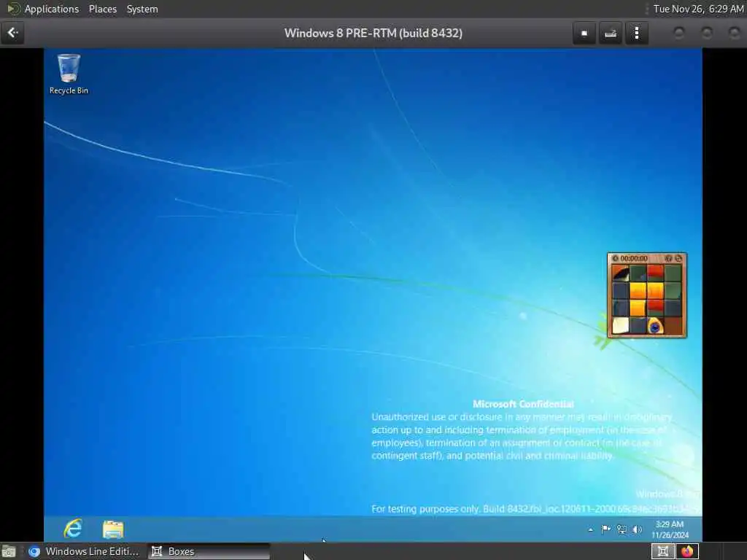This screenshot has height=560, width=747.
Task: Open the volume speaker icon in Windows tray
Action: tap(637, 529)
